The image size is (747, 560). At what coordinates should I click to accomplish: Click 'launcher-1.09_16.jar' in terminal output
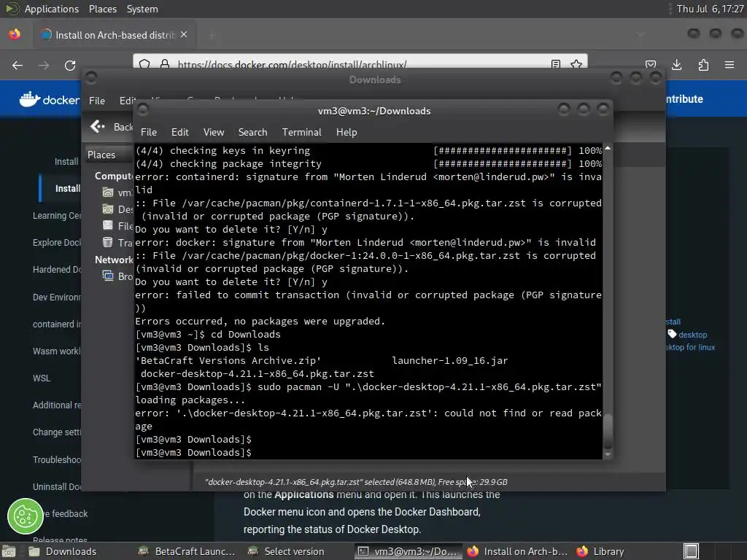click(x=449, y=360)
